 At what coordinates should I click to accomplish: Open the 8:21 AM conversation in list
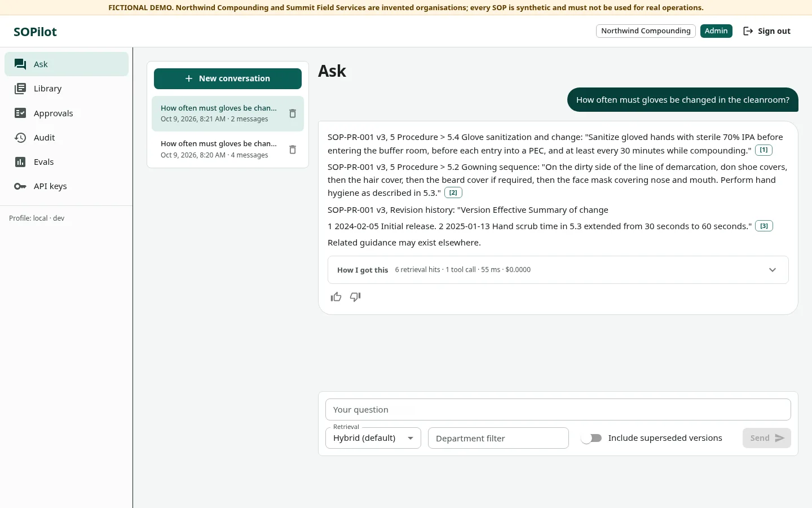coord(228,113)
